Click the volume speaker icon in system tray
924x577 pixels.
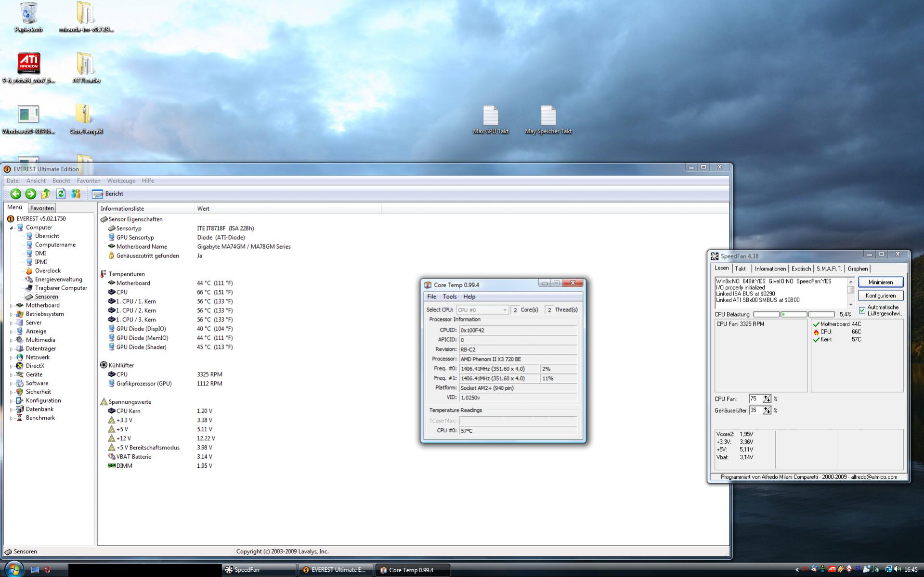tap(898, 569)
